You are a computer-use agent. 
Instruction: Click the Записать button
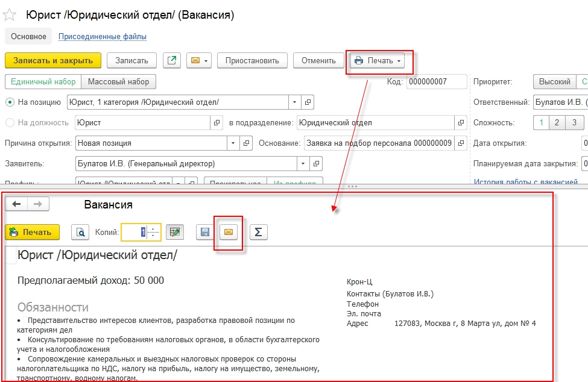(x=131, y=61)
